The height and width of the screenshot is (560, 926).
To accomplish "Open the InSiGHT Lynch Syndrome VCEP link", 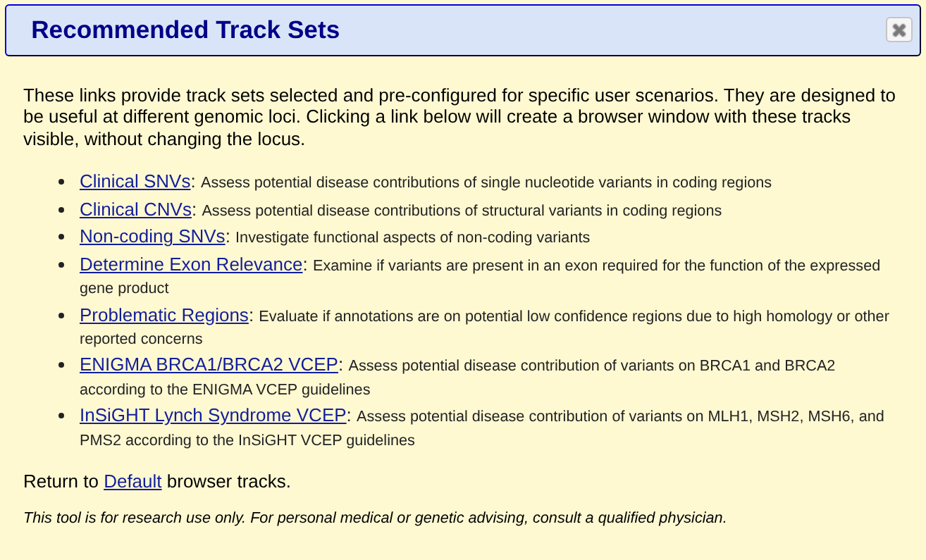I will coord(213,416).
